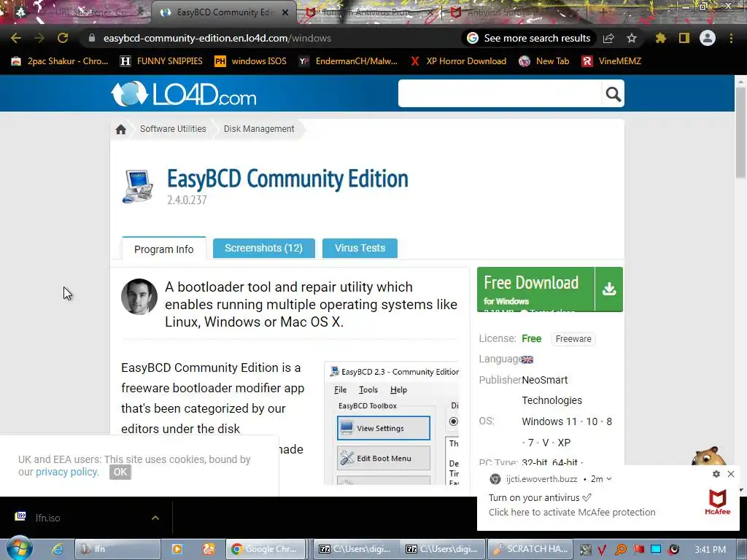The width and height of the screenshot is (747, 560).
Task: Go back to the previous page
Action: (16, 38)
